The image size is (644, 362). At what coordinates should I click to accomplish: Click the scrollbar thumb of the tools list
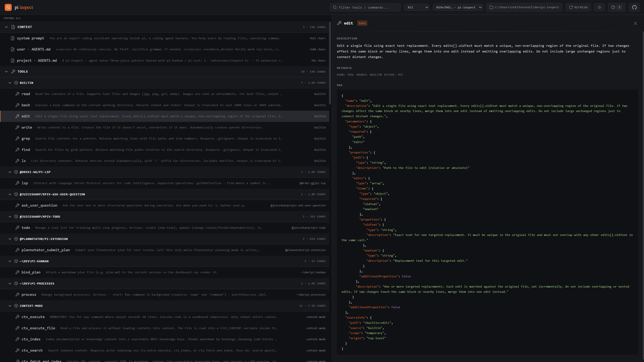pos(330,63)
